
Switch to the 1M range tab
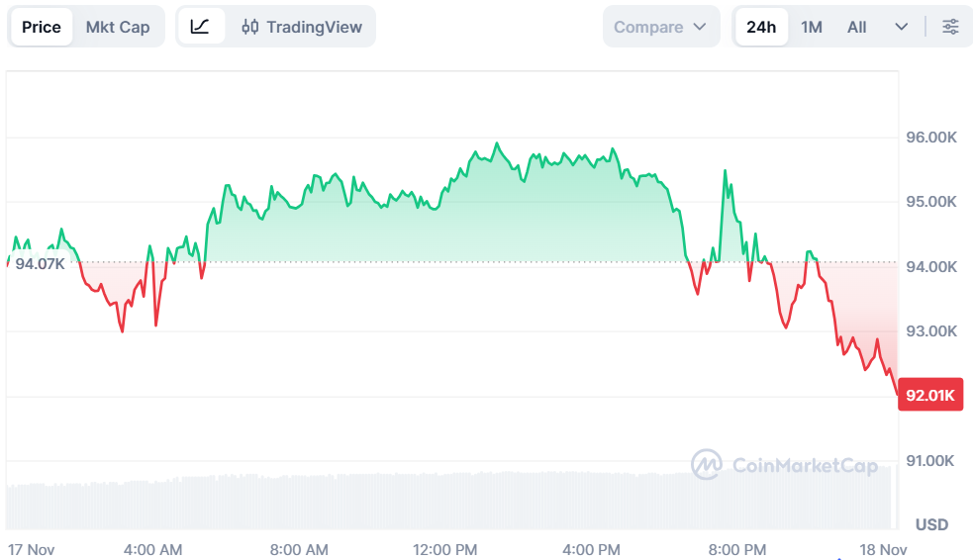(812, 27)
